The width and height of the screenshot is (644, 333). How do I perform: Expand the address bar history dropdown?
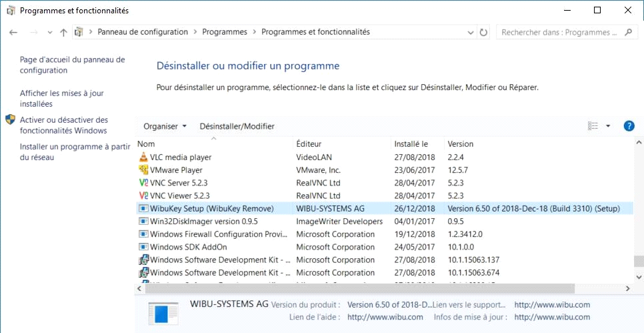point(471,32)
